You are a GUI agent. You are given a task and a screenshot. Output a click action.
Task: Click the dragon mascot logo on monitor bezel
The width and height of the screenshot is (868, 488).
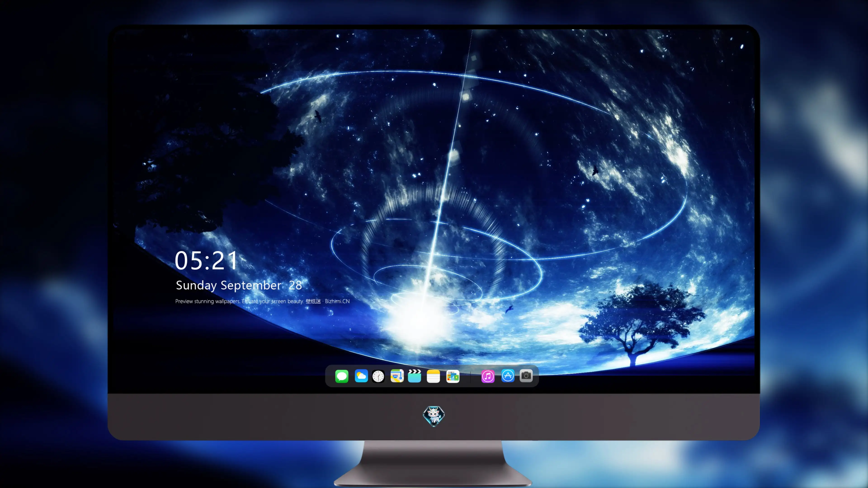(x=434, y=416)
